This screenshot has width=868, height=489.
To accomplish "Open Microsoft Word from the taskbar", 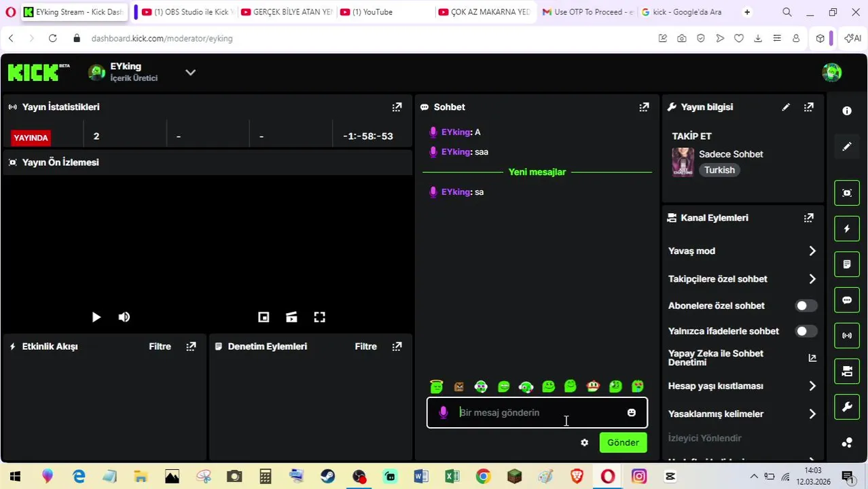I will click(420, 477).
